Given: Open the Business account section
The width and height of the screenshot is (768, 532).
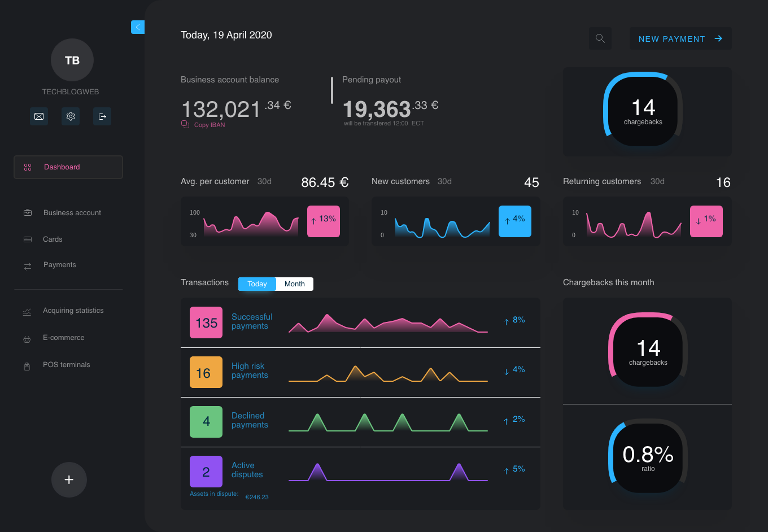Looking at the screenshot, I should pyautogui.click(x=72, y=213).
